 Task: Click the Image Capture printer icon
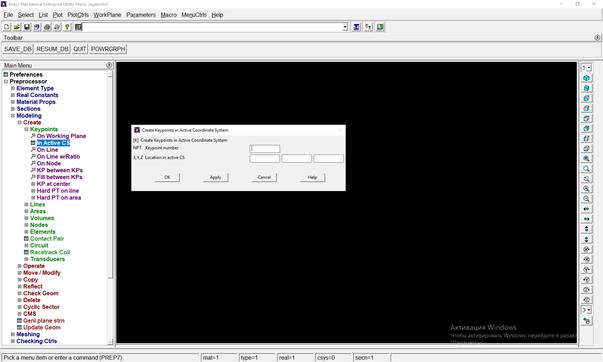coord(47,27)
